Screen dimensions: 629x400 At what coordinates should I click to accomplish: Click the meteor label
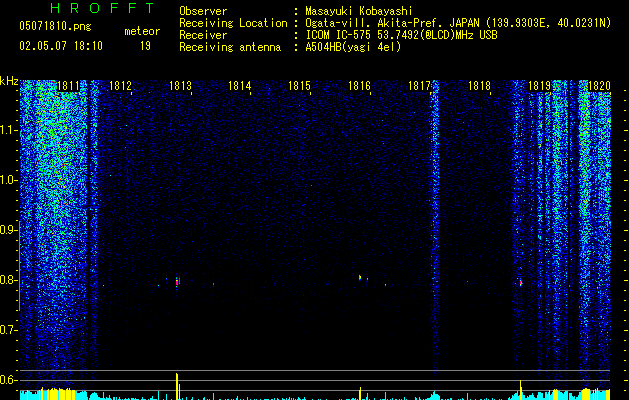[142, 31]
